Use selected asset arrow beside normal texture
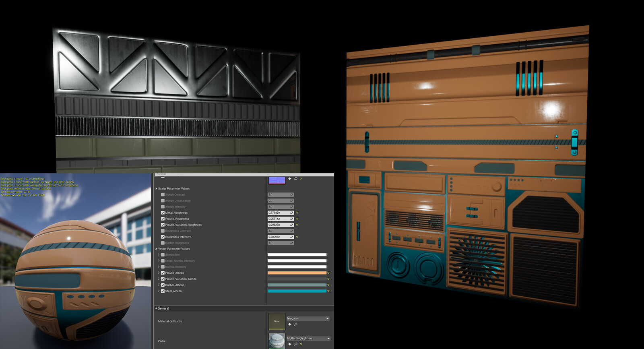The height and width of the screenshot is (349, 644). click(290, 179)
